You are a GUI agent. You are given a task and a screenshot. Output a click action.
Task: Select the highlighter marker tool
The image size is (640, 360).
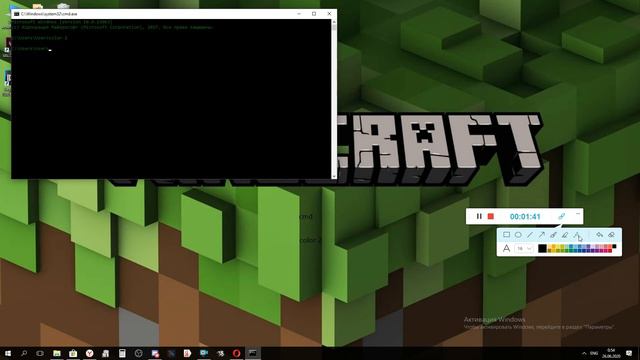565,235
